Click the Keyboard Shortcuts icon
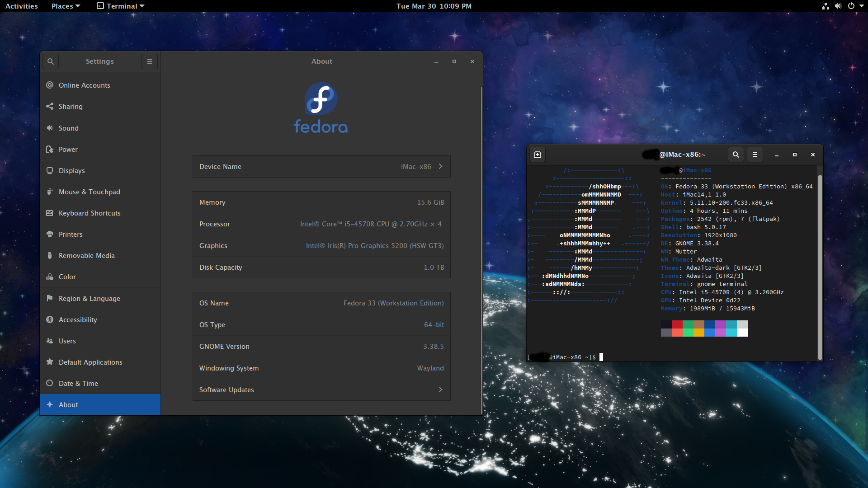The width and height of the screenshot is (868, 488). pyautogui.click(x=50, y=213)
